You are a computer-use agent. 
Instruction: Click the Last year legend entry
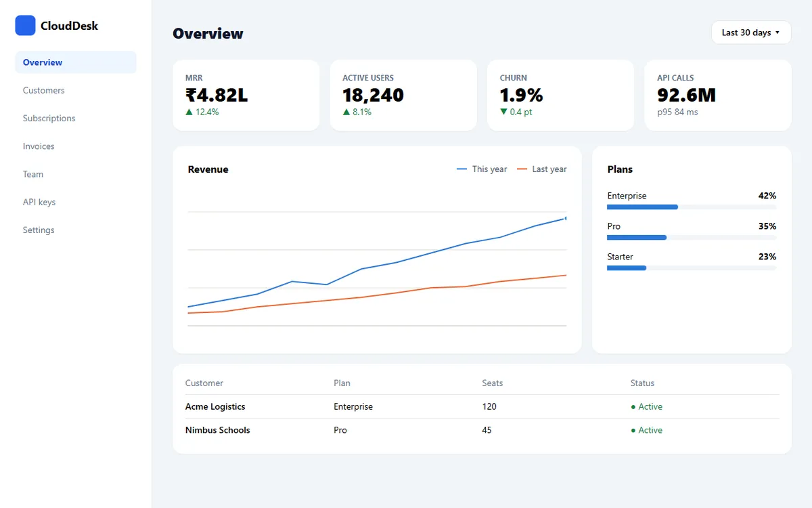tap(542, 169)
